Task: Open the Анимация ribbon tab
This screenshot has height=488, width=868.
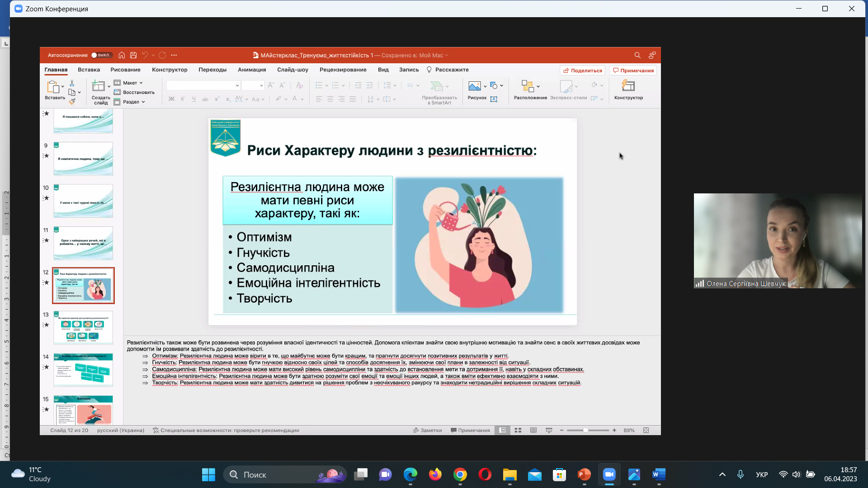Action: pos(252,70)
